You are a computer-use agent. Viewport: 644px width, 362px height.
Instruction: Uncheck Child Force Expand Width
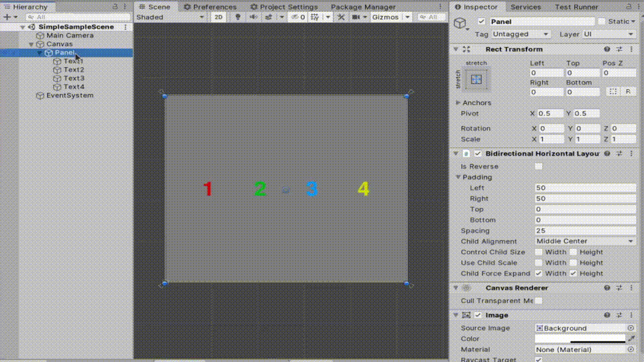(x=538, y=274)
